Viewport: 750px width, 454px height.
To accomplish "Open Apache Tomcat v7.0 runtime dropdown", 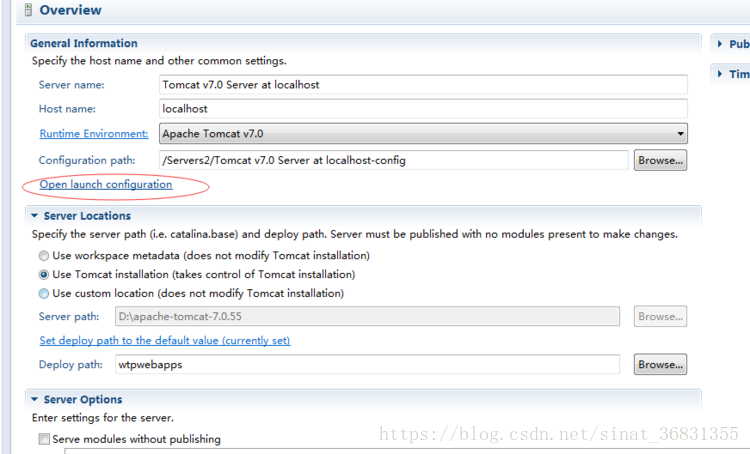I will [x=423, y=133].
